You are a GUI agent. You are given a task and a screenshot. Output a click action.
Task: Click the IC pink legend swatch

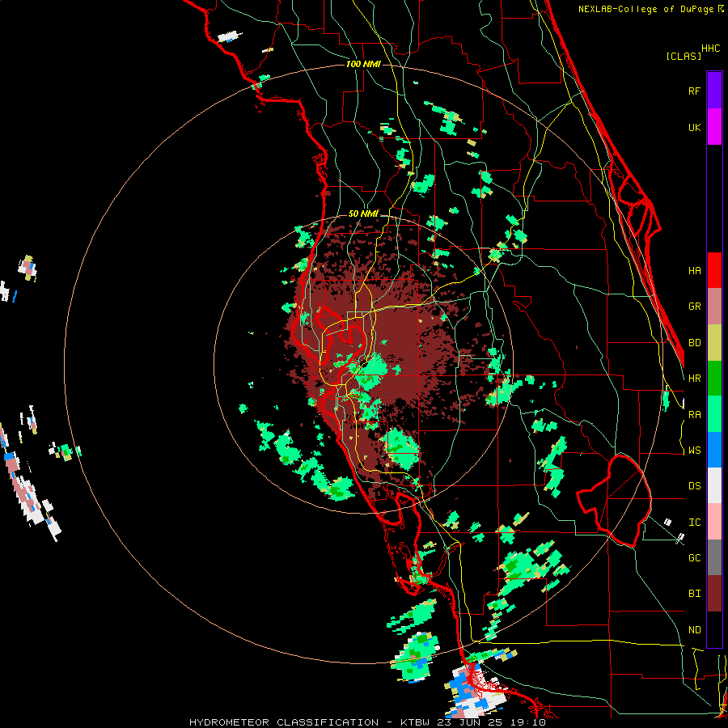pyautogui.click(x=714, y=522)
